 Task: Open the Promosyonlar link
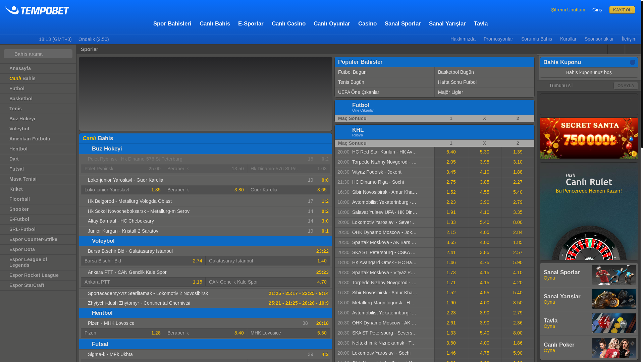498,39
